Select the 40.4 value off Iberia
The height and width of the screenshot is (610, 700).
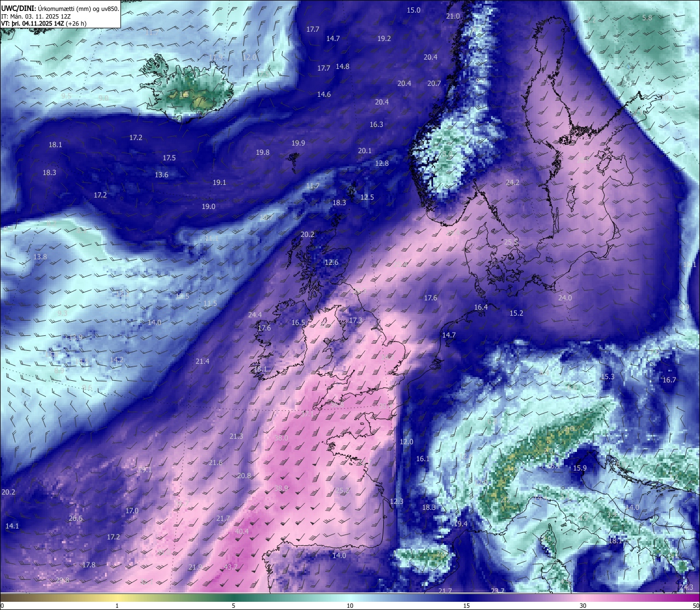tap(242, 531)
